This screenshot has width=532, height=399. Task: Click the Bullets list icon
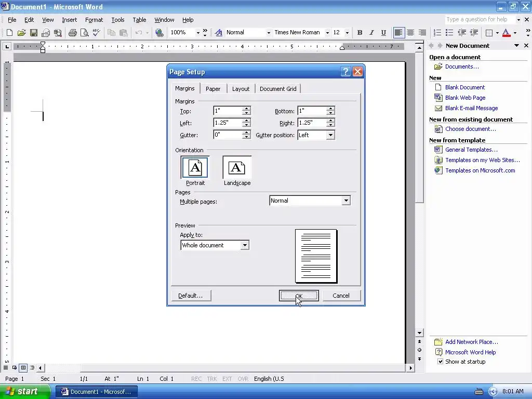(x=449, y=33)
